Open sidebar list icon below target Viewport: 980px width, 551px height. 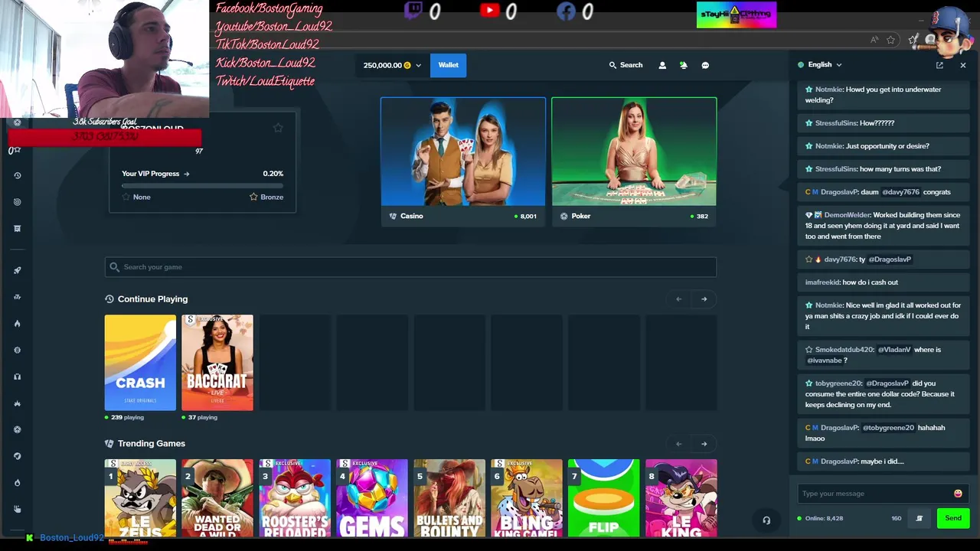tap(17, 228)
